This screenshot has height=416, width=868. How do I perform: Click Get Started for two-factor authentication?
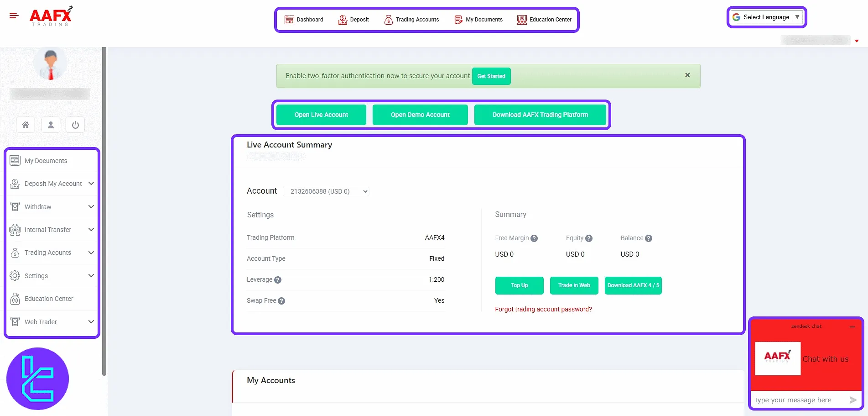click(x=491, y=76)
